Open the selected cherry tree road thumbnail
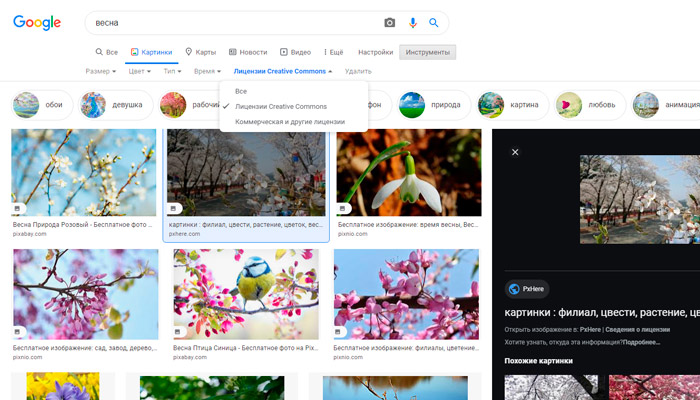This screenshot has width=700, height=400. click(246, 173)
